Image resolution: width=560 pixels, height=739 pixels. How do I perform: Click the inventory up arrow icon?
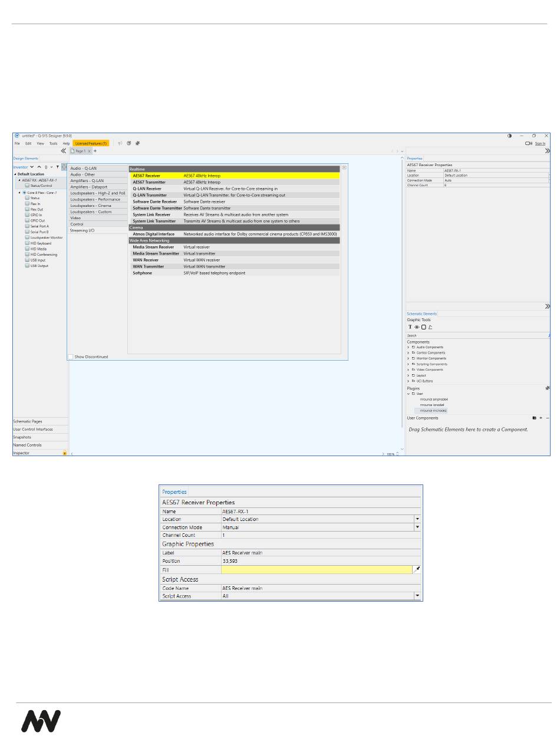(x=39, y=167)
